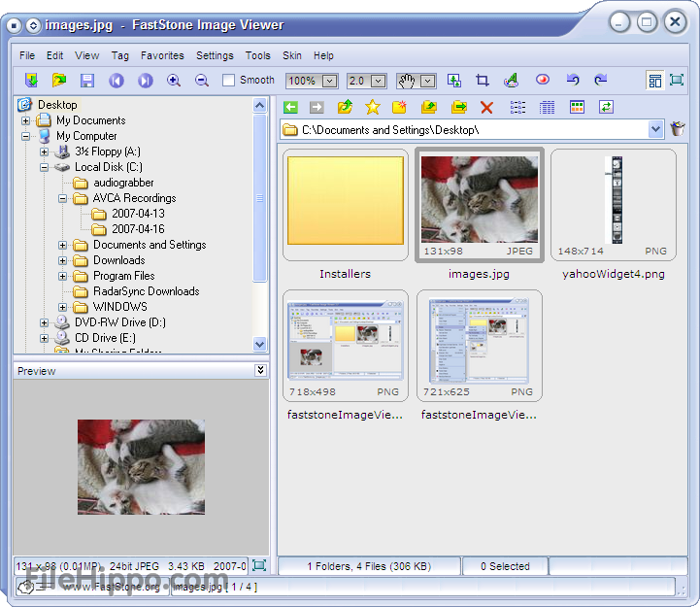This screenshot has width=700, height=607.
Task: Click the Rotate left icon
Action: coord(573,80)
